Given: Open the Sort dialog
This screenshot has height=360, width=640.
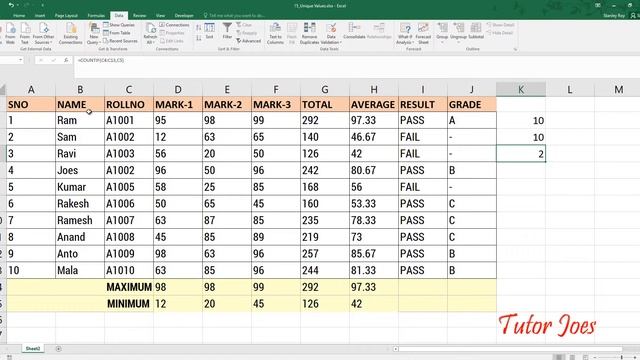Looking at the screenshot, I should coord(209,31).
